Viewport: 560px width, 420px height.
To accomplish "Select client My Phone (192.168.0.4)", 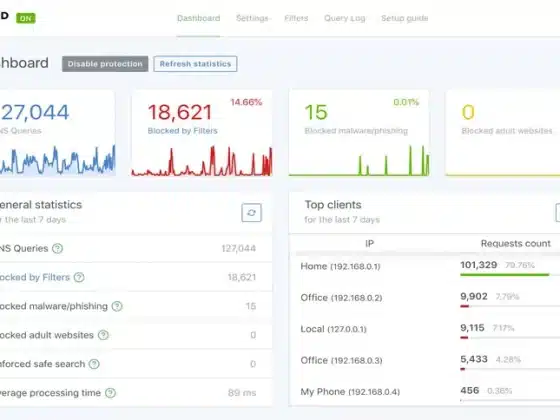I will pos(350,392).
